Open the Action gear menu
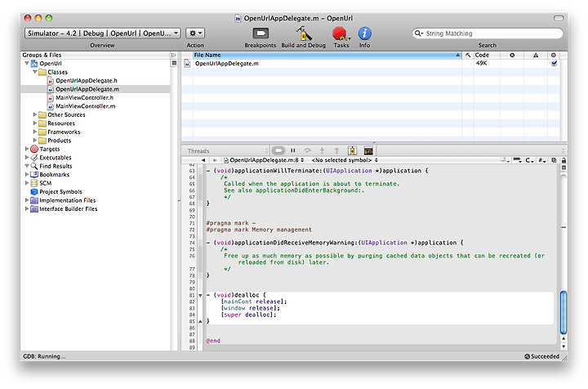Screen dimensions: 588x389 195,33
